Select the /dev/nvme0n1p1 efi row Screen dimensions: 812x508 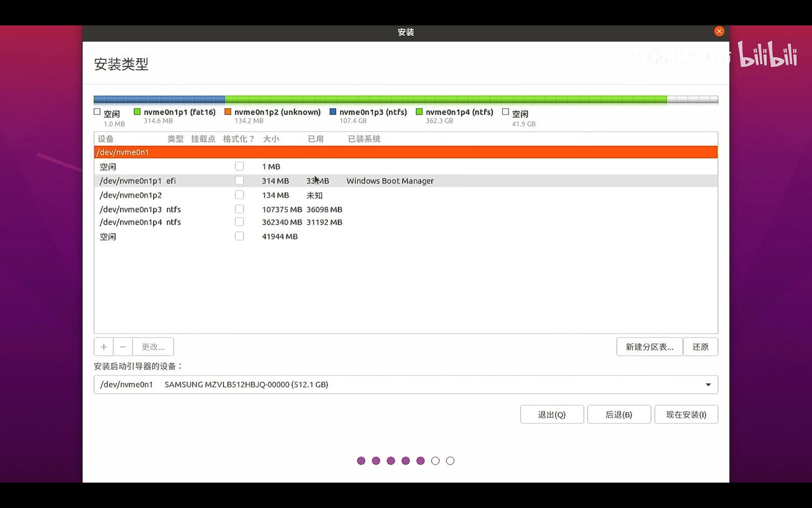406,181
